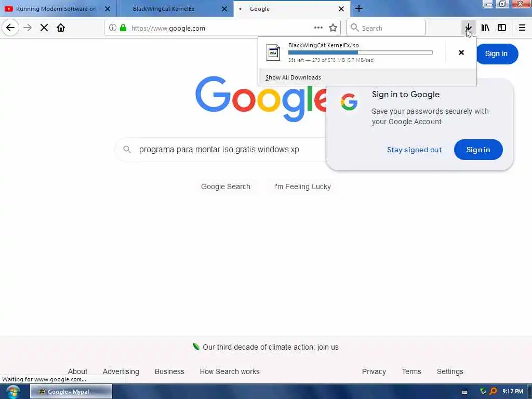Image resolution: width=532 pixels, height=399 pixels.
Task: Click the BlackWingCat KernelEx.iso file icon
Action: click(x=273, y=52)
